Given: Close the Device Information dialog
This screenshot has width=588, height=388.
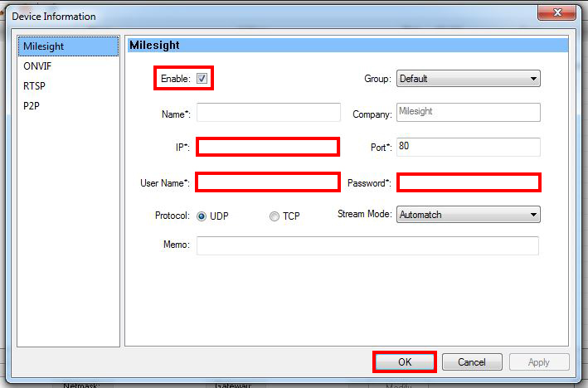Looking at the screenshot, I should click(x=556, y=12).
